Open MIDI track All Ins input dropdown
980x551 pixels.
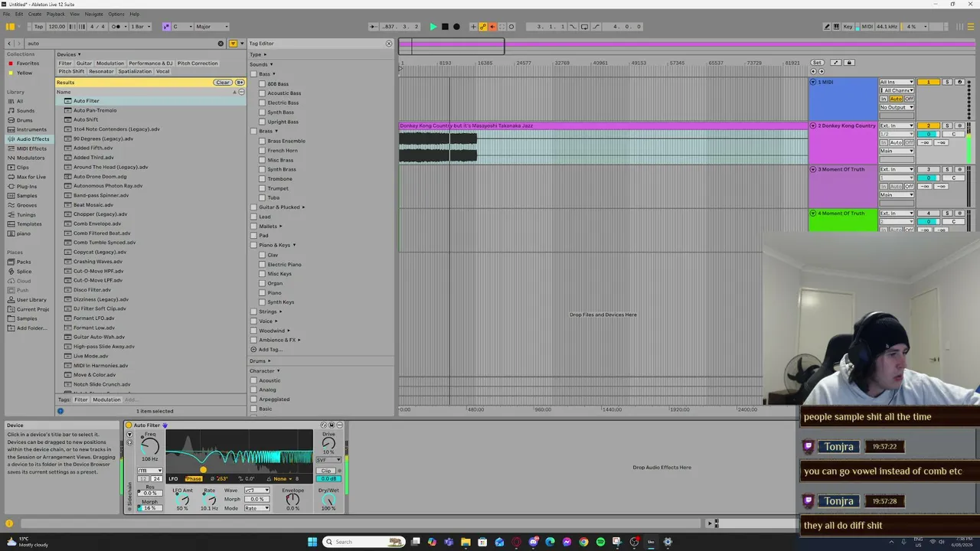897,82
